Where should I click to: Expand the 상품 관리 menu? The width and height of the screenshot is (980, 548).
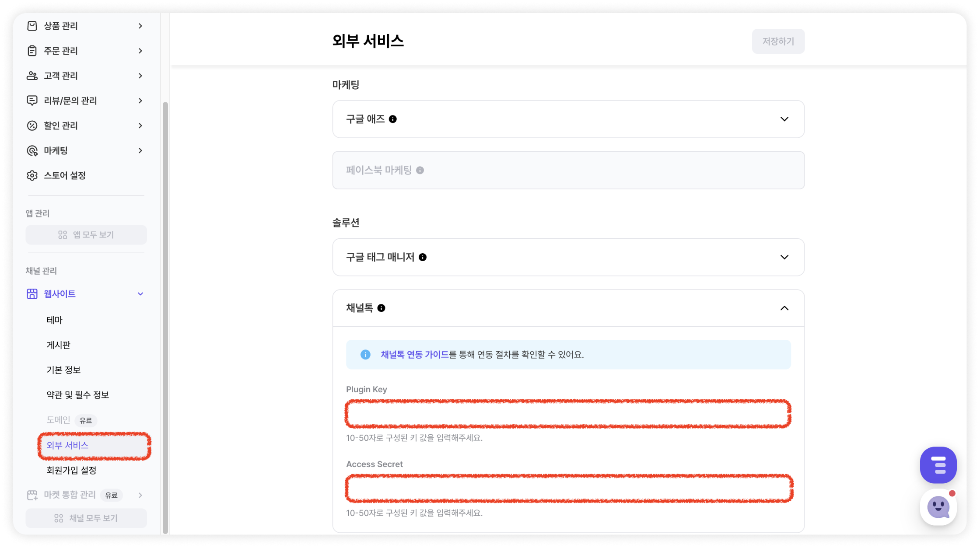coord(140,26)
